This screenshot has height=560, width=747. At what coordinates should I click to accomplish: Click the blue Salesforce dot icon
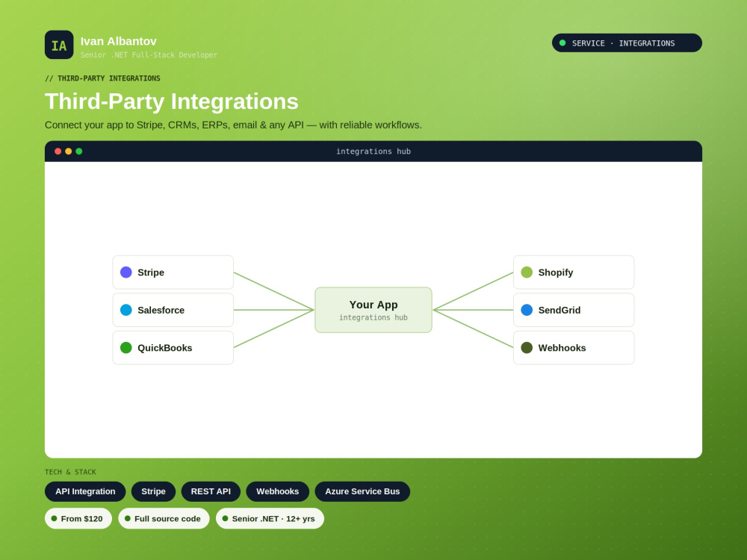coord(125,310)
